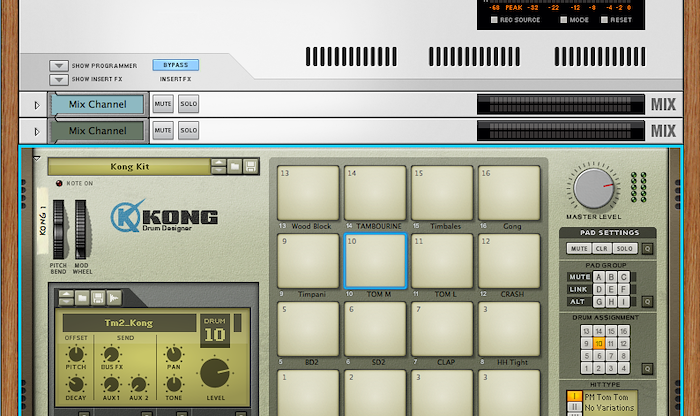
Task: Expand the Show Insert FX arrow
Action: pos(58,79)
